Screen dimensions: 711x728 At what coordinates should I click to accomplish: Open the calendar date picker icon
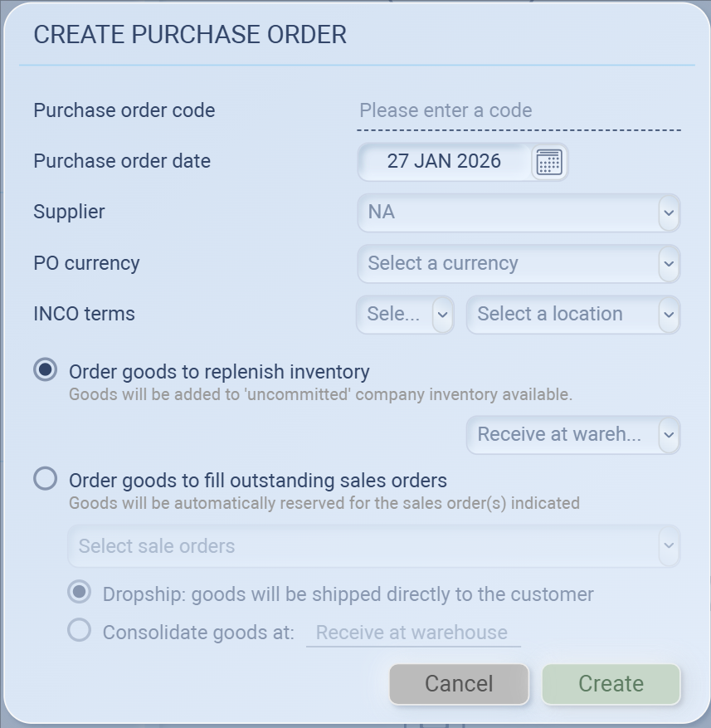(x=548, y=162)
